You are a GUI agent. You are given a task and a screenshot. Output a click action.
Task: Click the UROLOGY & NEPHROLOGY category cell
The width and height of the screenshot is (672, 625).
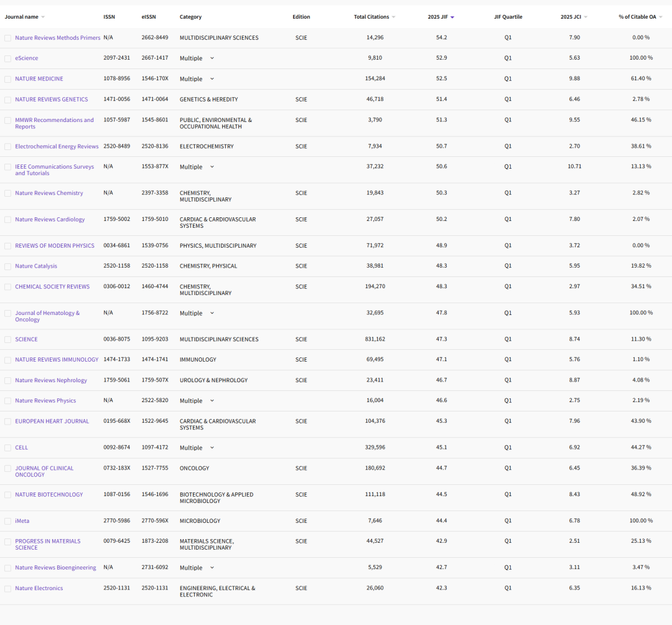[213, 380]
